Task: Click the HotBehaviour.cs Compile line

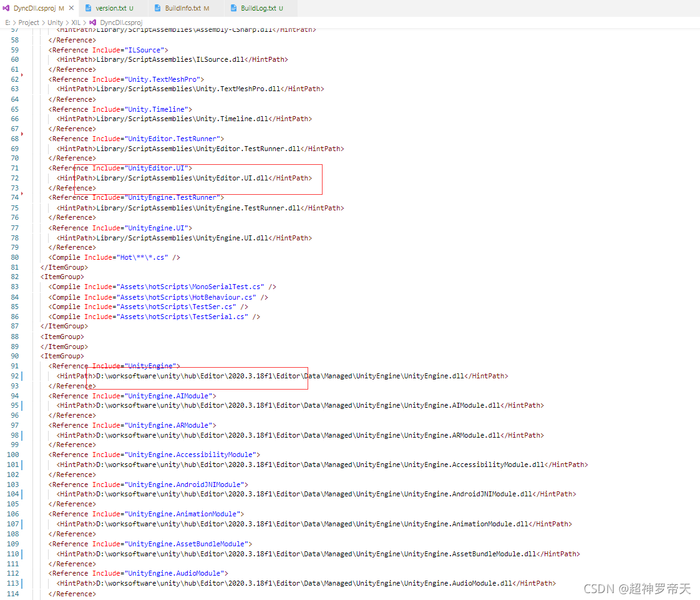Action: click(158, 297)
